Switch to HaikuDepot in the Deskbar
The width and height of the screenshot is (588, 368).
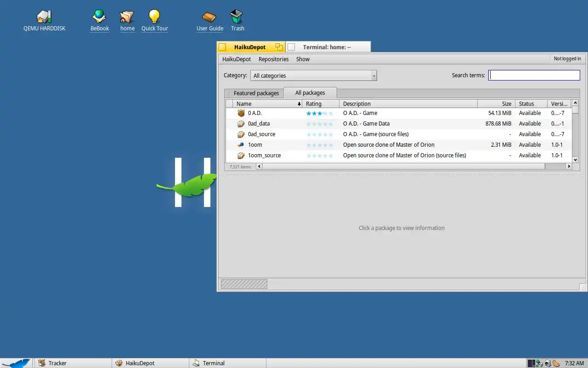tap(150, 363)
